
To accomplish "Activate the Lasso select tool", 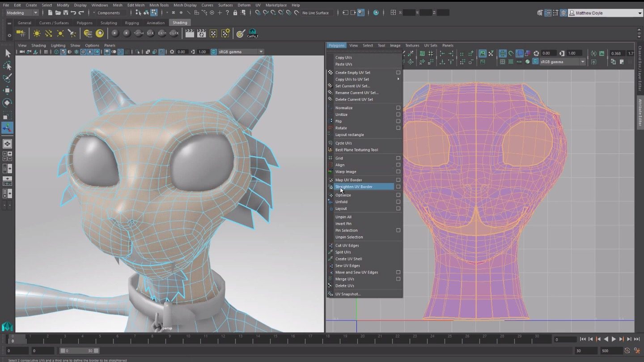I will point(8,66).
